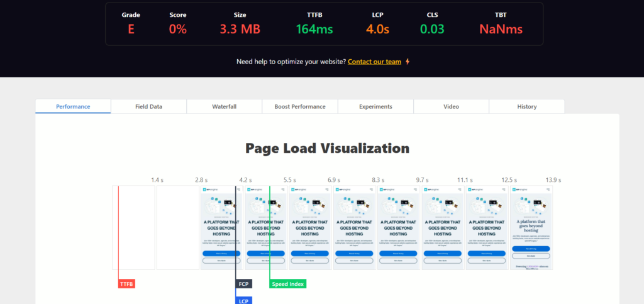Image resolution: width=644 pixels, height=304 pixels.
Task: Click the lightning bolt icon beside Contact link
Action: point(408,62)
